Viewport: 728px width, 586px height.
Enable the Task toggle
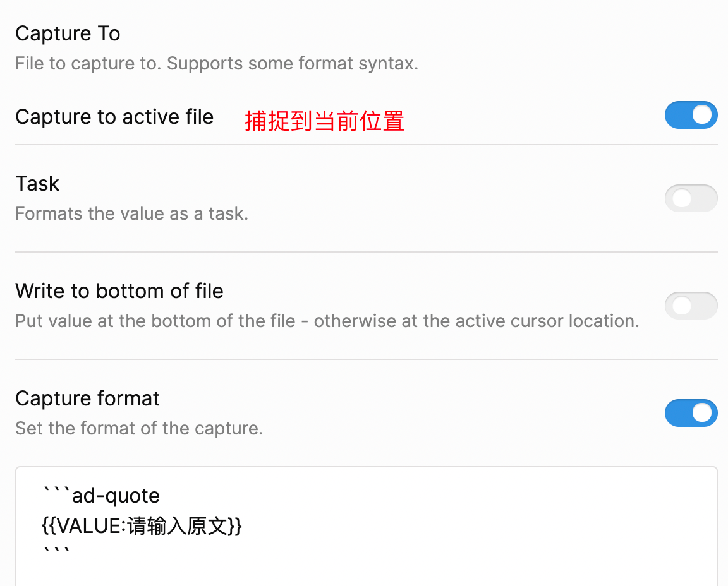(691, 198)
